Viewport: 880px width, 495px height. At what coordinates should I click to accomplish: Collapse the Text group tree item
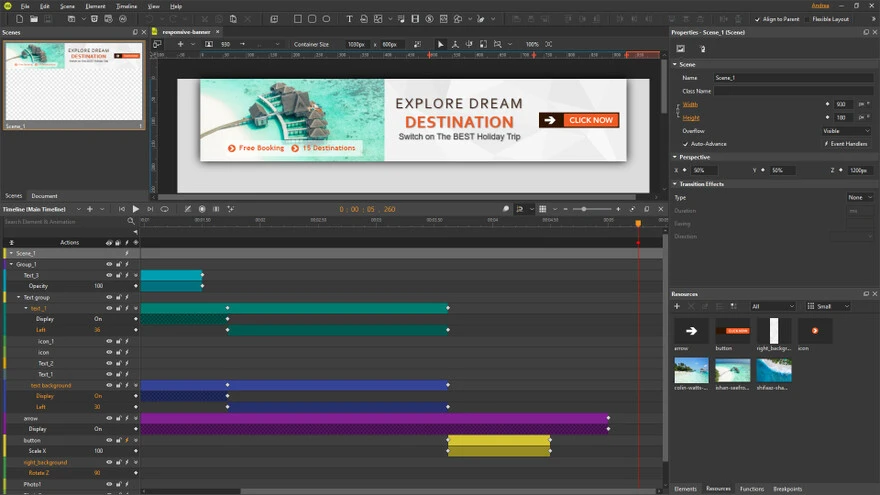18,297
